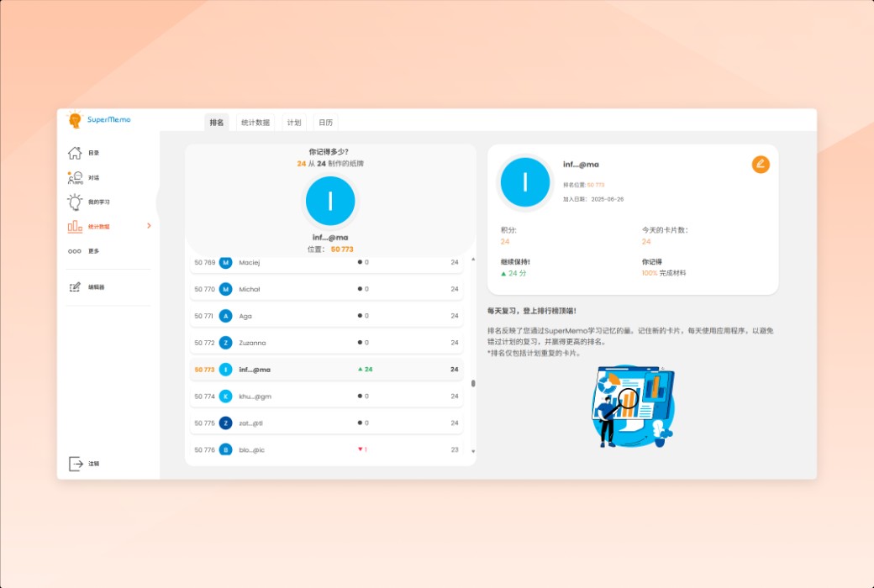Screen dimensions: 874x588
Task: Click the SuperMemo logo
Action: (99, 120)
